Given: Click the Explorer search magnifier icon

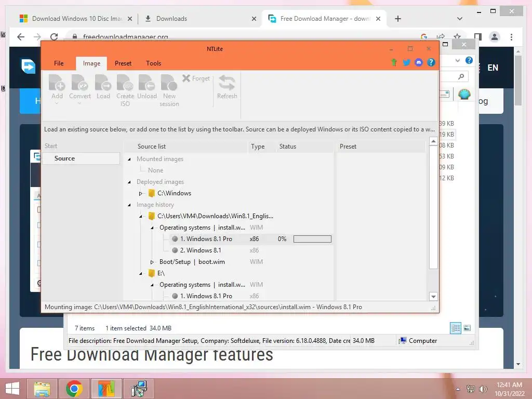Looking at the screenshot, I should [461, 77].
